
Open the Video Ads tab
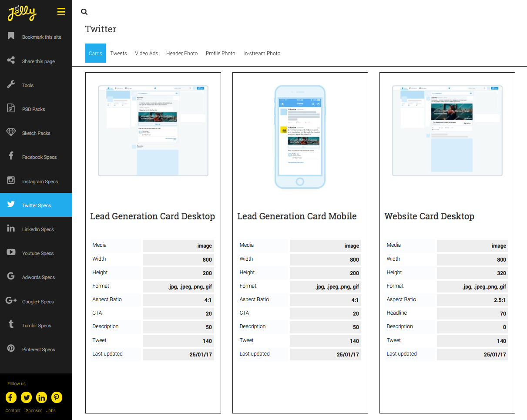147,53
